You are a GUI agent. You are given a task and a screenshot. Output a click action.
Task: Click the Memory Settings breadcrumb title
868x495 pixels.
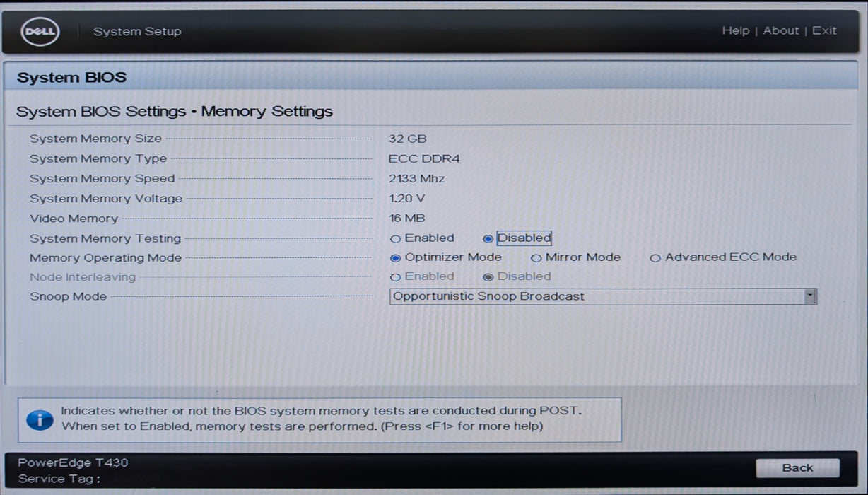pyautogui.click(x=267, y=112)
